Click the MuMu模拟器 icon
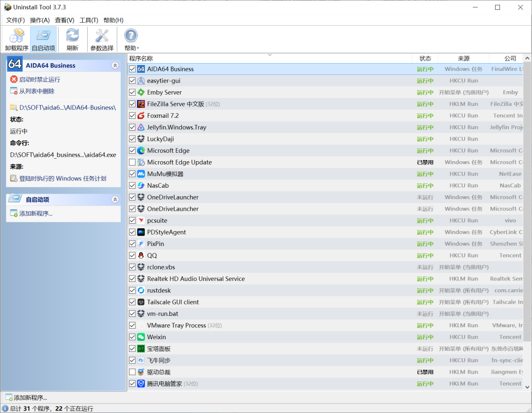 [141, 174]
